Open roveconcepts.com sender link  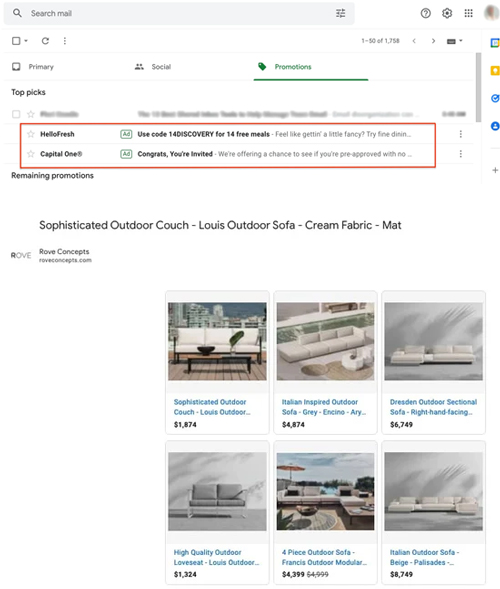click(65, 260)
